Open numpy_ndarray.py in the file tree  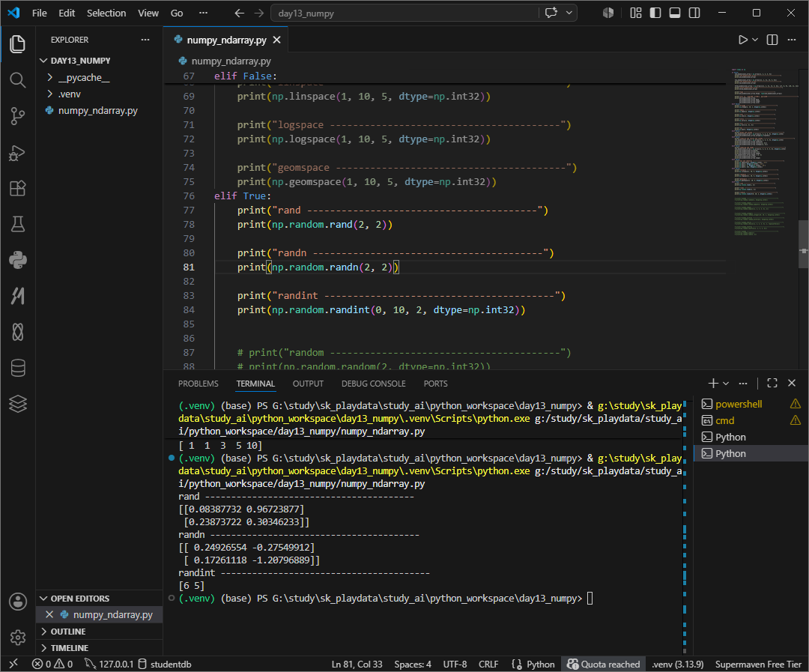tap(100, 110)
